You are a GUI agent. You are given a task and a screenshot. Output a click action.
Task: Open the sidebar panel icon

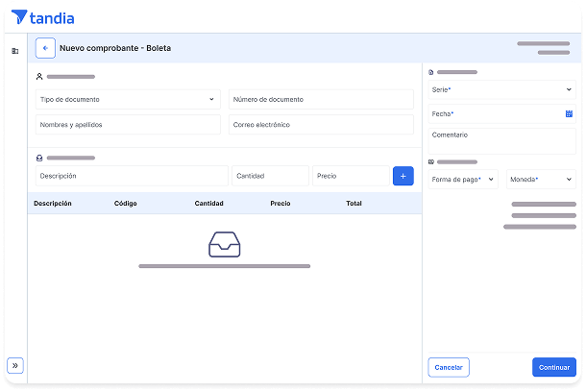pos(14,51)
